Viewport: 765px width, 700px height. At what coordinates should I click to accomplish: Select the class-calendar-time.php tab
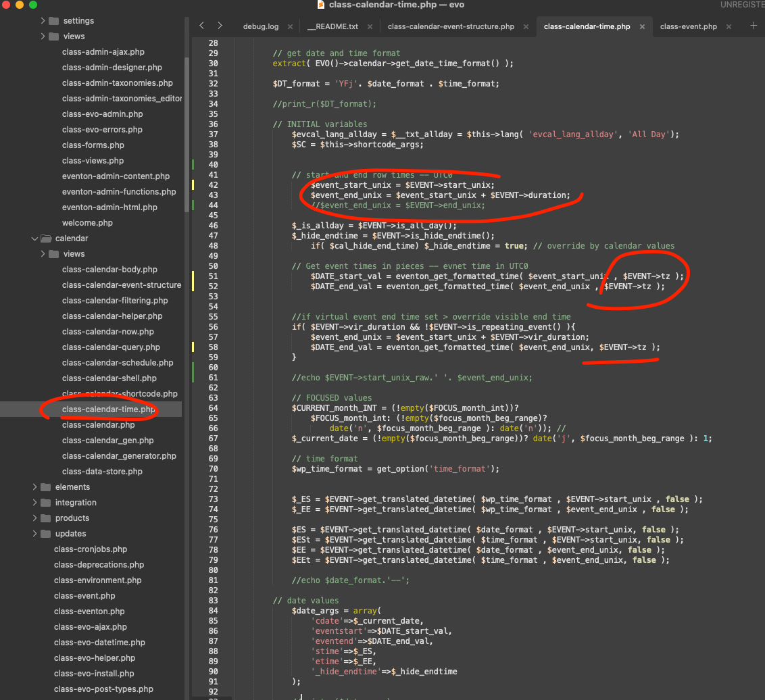point(587,26)
